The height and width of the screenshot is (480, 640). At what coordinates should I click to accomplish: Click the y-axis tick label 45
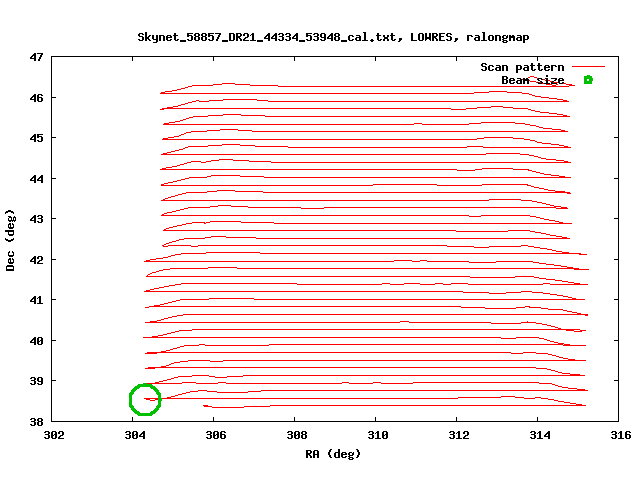36,138
